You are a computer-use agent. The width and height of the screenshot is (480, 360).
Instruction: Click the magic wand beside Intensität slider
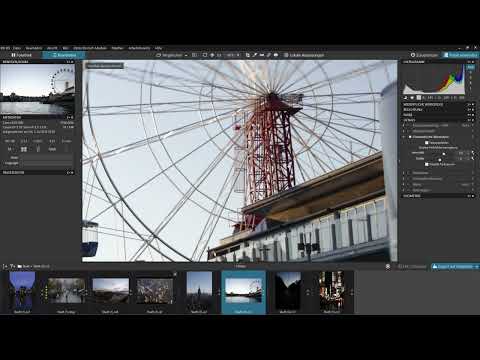tap(473, 152)
